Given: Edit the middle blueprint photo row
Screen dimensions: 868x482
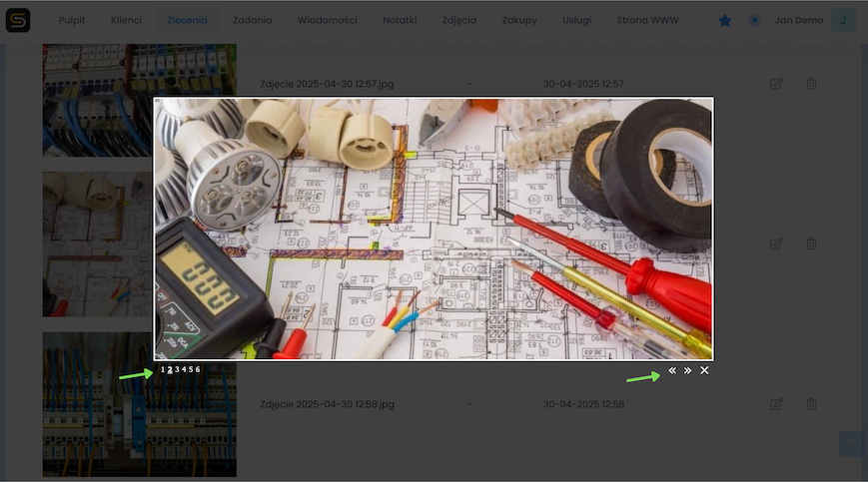Looking at the screenshot, I should pos(777,243).
